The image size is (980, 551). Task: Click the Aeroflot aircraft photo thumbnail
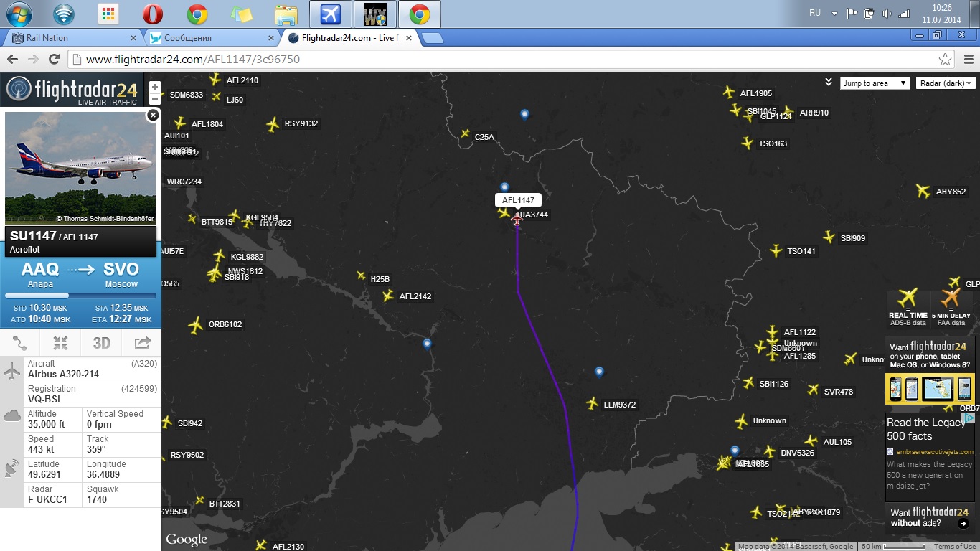click(x=80, y=168)
